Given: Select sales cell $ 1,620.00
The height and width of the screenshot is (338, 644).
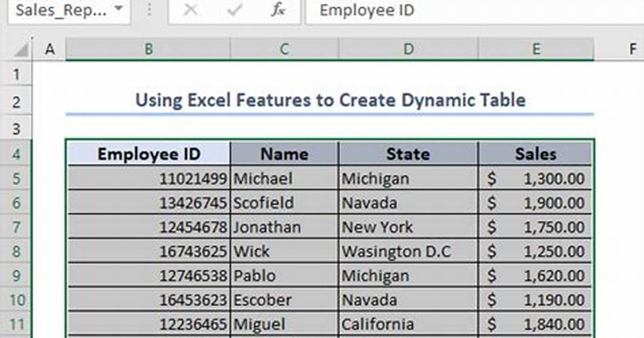Looking at the screenshot, I should point(535,276).
